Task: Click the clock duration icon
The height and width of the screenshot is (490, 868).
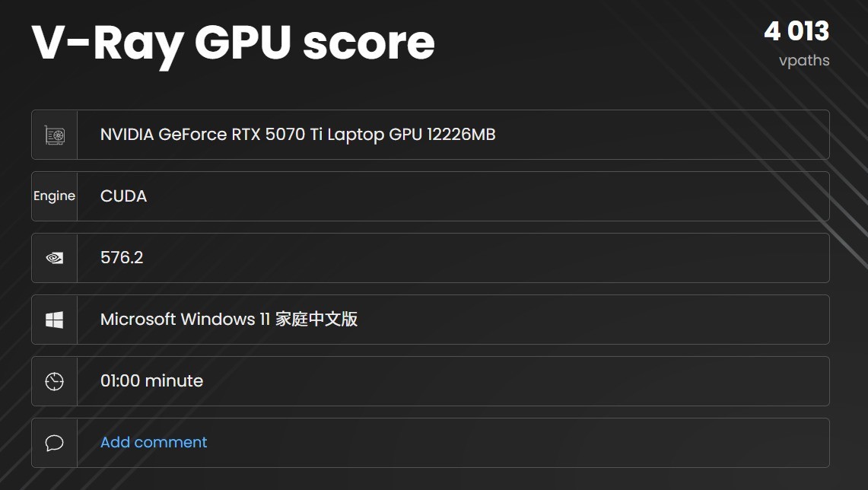Action: 54,381
